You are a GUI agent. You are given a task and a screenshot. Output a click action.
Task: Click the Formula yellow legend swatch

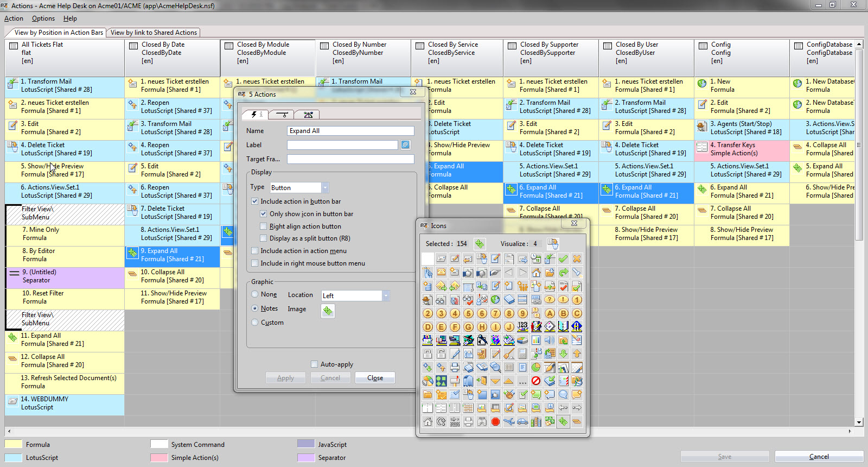point(14,444)
